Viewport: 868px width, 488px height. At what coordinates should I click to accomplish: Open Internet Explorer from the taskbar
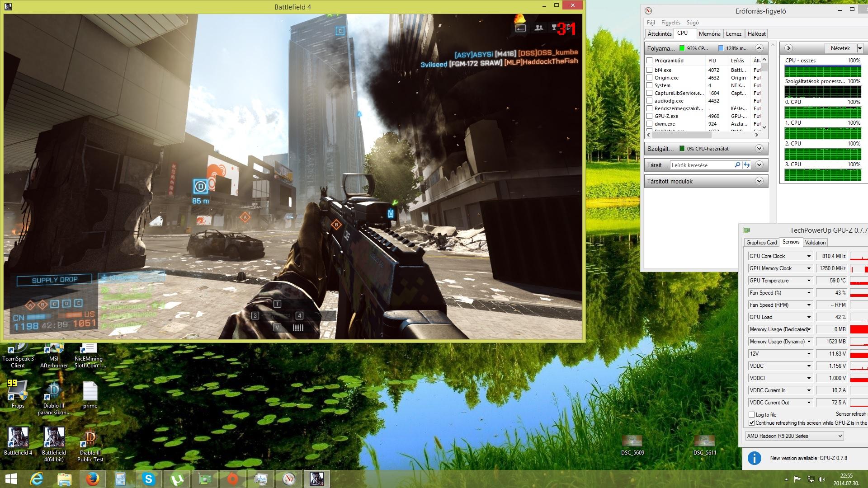pos(37,479)
